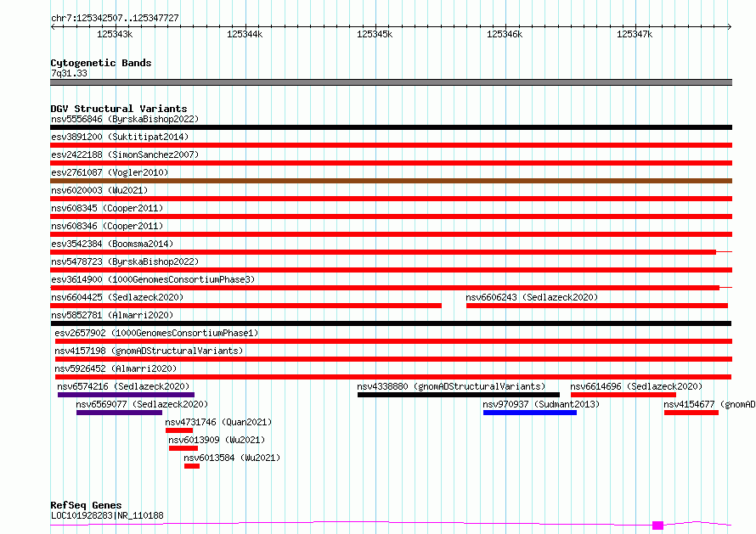The image size is (756, 534).
Task: Open the esv3891200 (Suktitipat2014) label
Action: coord(120,137)
